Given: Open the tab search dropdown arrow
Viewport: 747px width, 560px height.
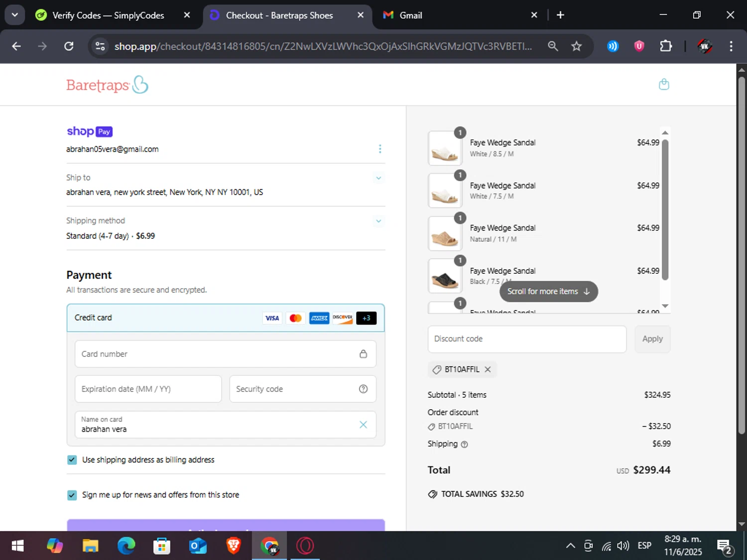Looking at the screenshot, I should click(x=15, y=15).
